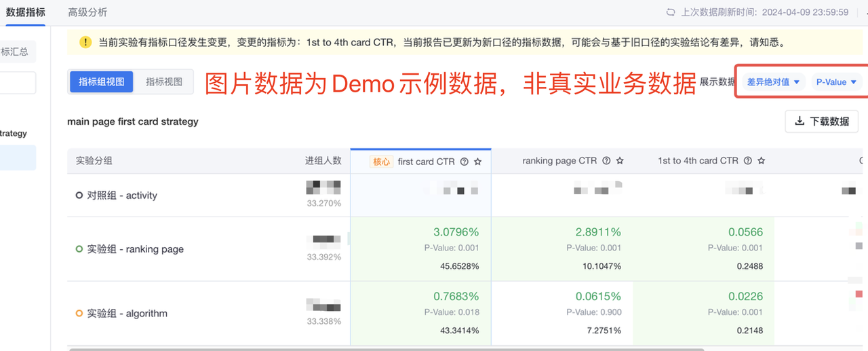Click the 0.0226 value cell
The image size is (868, 351).
745,297
